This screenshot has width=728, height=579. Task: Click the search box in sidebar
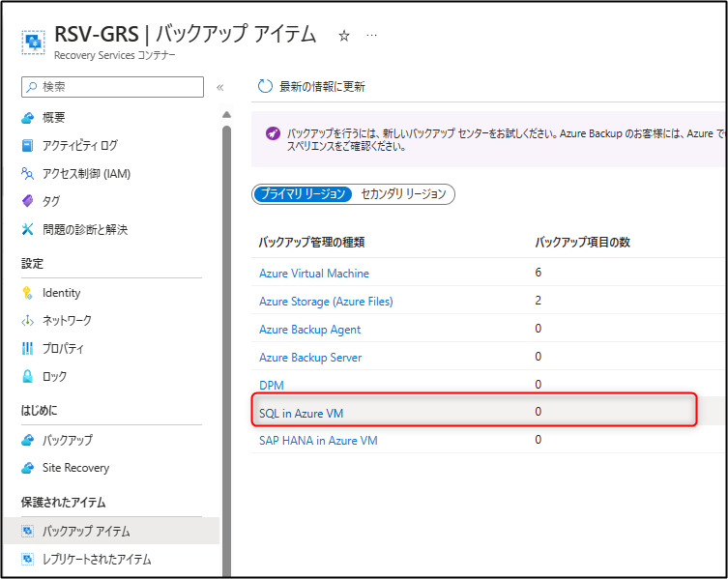coord(112,87)
